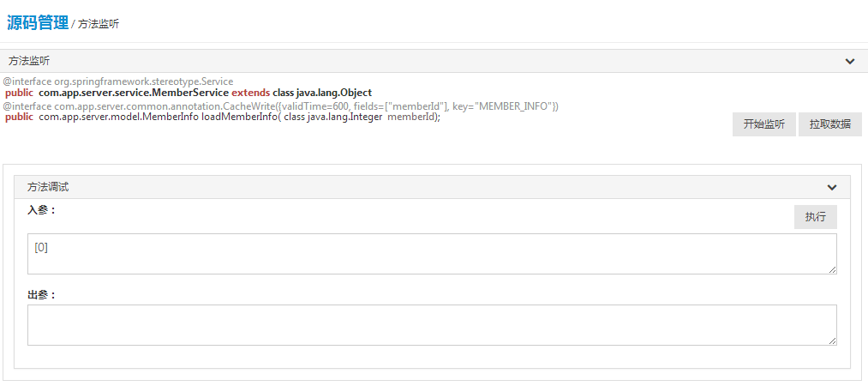Image resolution: width=868 pixels, height=392 pixels.
Task: Click the red extends keyword
Action: point(250,92)
